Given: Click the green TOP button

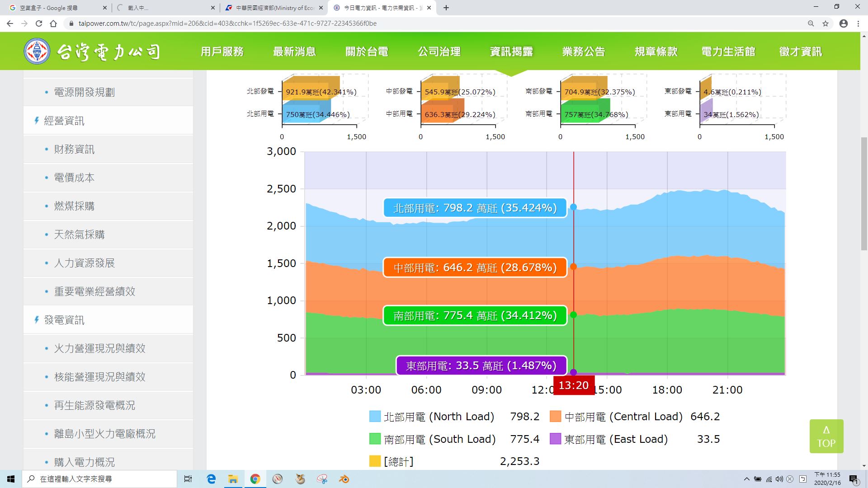Looking at the screenshot, I should pyautogui.click(x=826, y=436).
